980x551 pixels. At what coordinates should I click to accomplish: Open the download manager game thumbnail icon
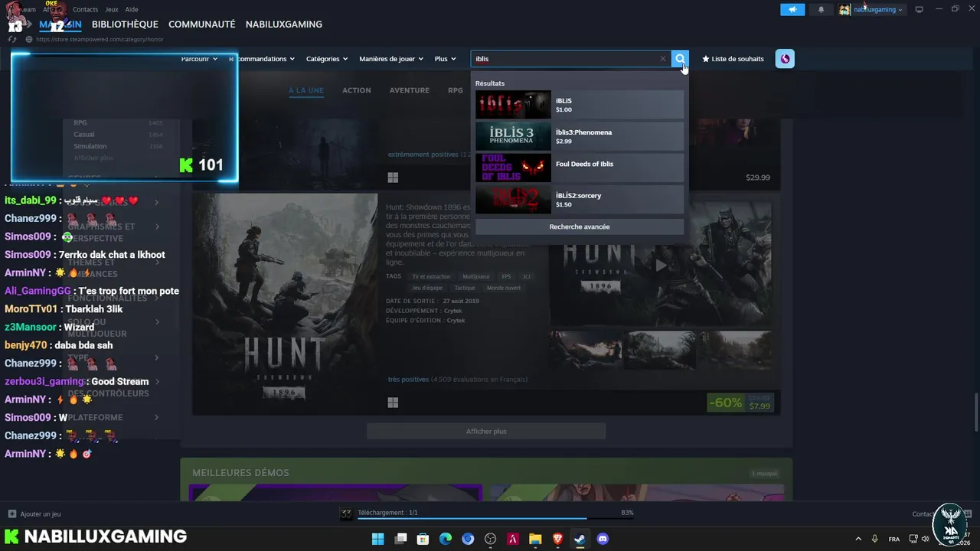346,514
